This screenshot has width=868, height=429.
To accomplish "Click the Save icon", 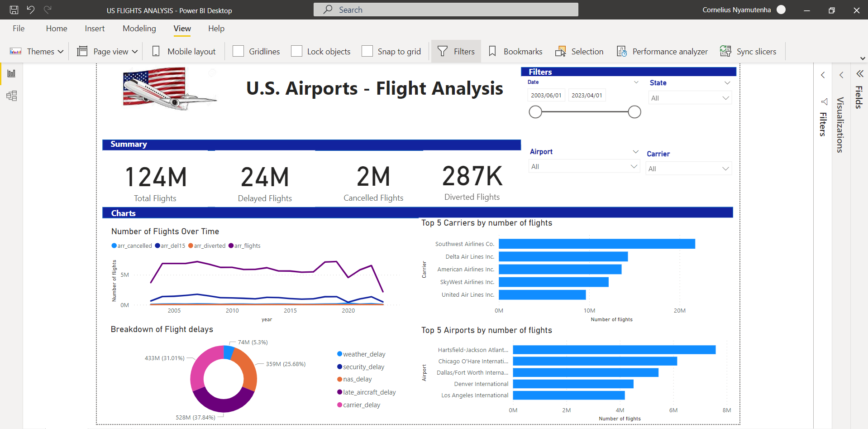I will pos(13,10).
